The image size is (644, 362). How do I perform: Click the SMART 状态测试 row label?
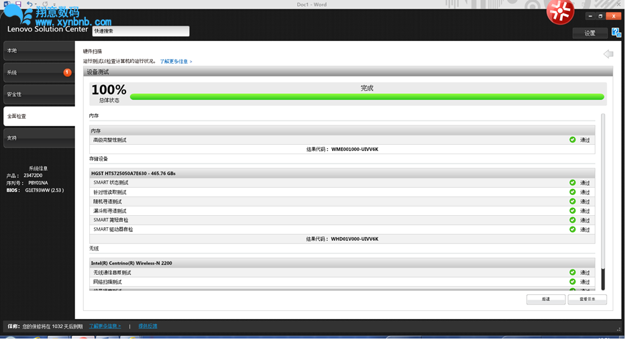[111, 182]
